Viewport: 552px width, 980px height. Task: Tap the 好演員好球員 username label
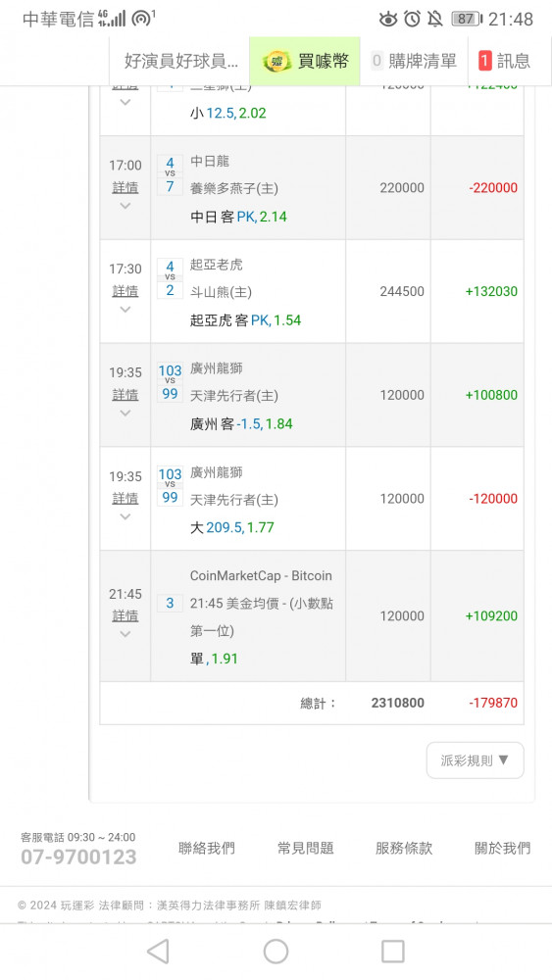coord(180,61)
